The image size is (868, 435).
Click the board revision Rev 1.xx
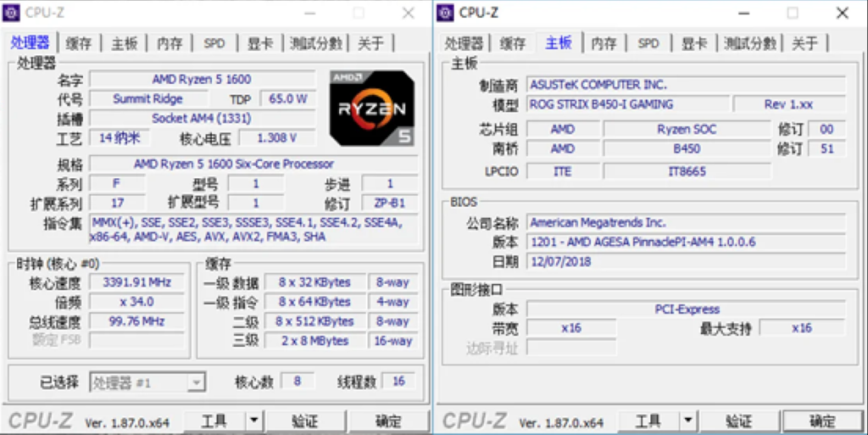point(789,104)
